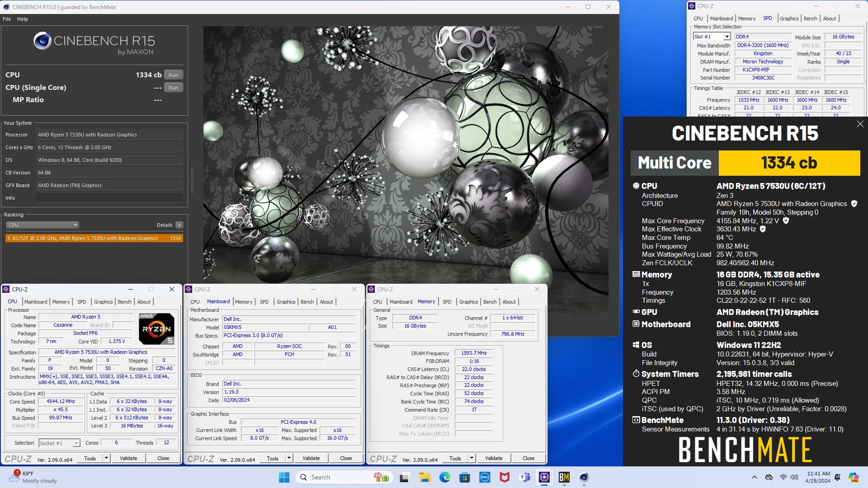Show hidden system tray icons
Viewport: 868px width, 488px height.
click(x=754, y=477)
